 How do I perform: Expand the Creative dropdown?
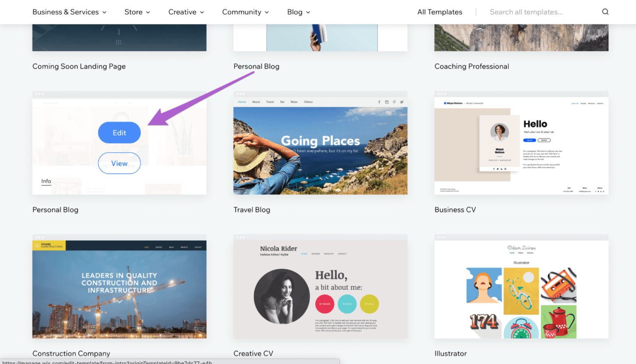coord(186,12)
